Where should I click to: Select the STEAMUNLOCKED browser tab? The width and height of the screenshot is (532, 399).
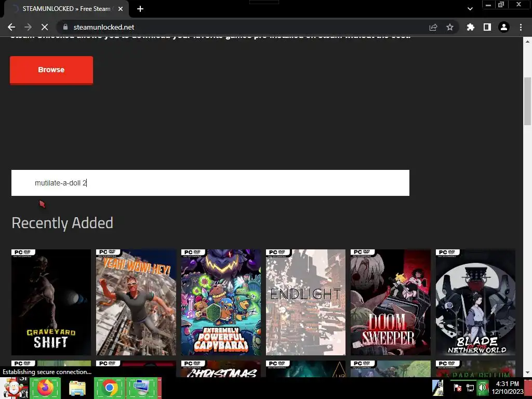click(66, 9)
